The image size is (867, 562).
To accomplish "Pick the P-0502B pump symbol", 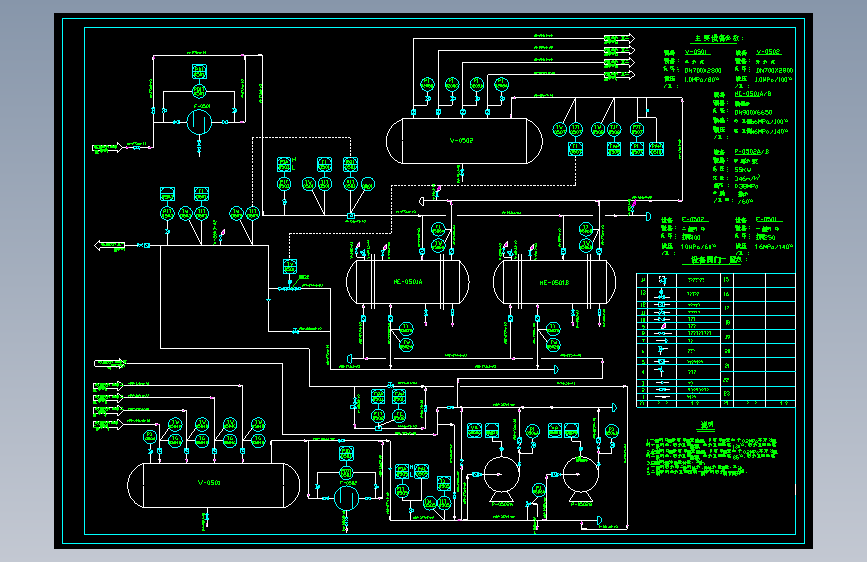I will pos(581,479).
